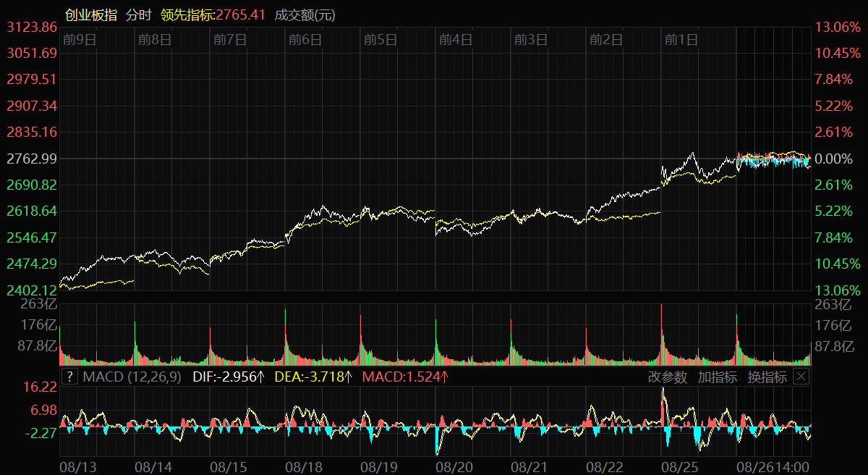This screenshot has width=868, height=475.
Task: Select the 前5日 day section label
Action: click(x=380, y=40)
